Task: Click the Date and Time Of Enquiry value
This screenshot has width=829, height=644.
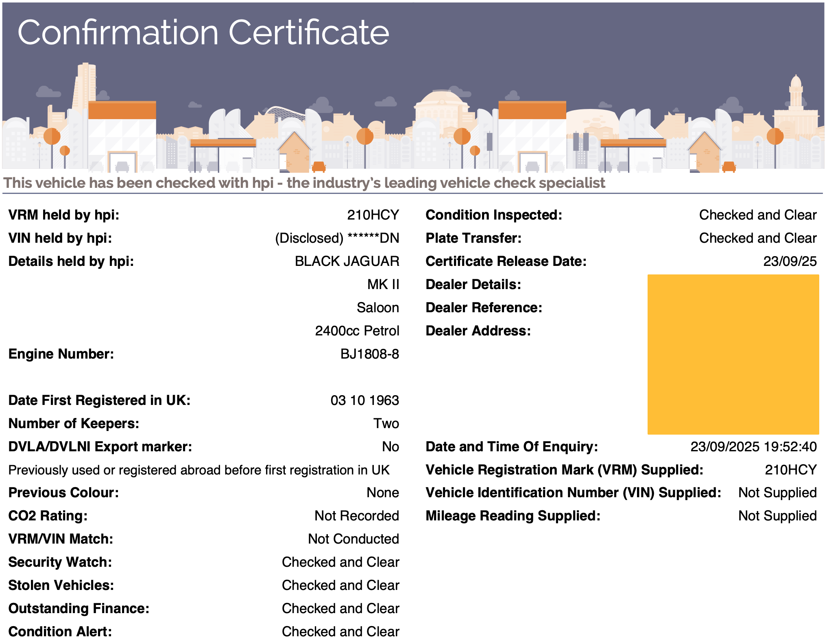Action: coord(754,447)
